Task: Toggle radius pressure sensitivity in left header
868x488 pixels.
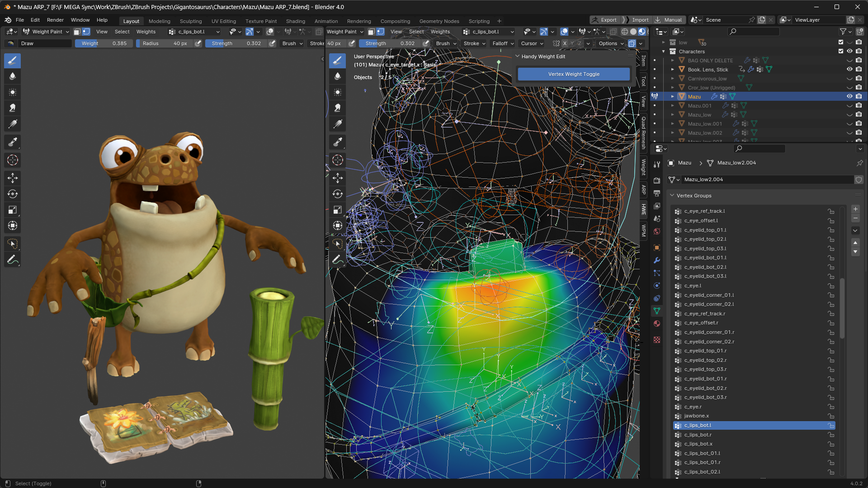Action: [198, 43]
